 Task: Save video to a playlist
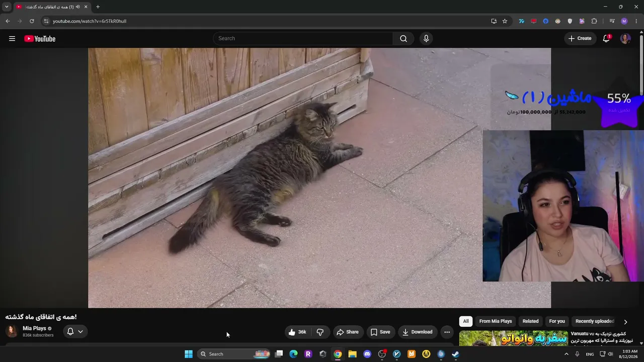pyautogui.click(x=380, y=332)
